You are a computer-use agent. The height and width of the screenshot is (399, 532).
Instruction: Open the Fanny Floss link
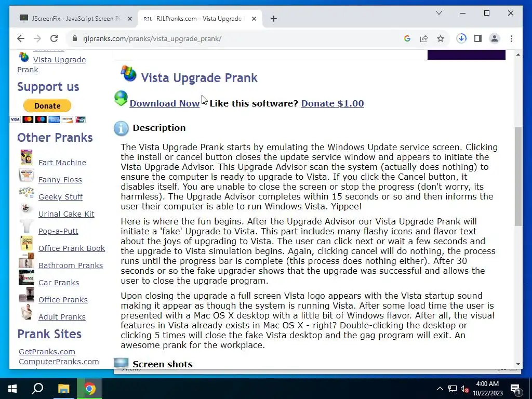coord(60,179)
